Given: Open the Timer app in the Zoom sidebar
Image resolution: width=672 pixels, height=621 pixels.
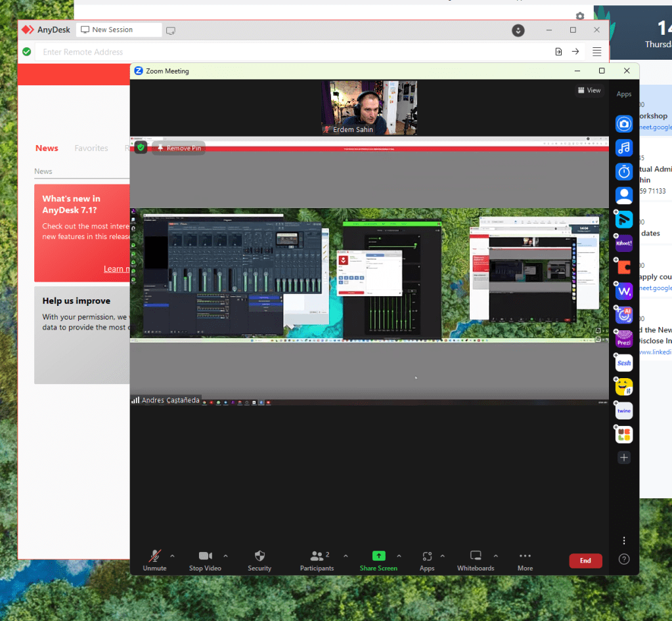Looking at the screenshot, I should tap(624, 172).
